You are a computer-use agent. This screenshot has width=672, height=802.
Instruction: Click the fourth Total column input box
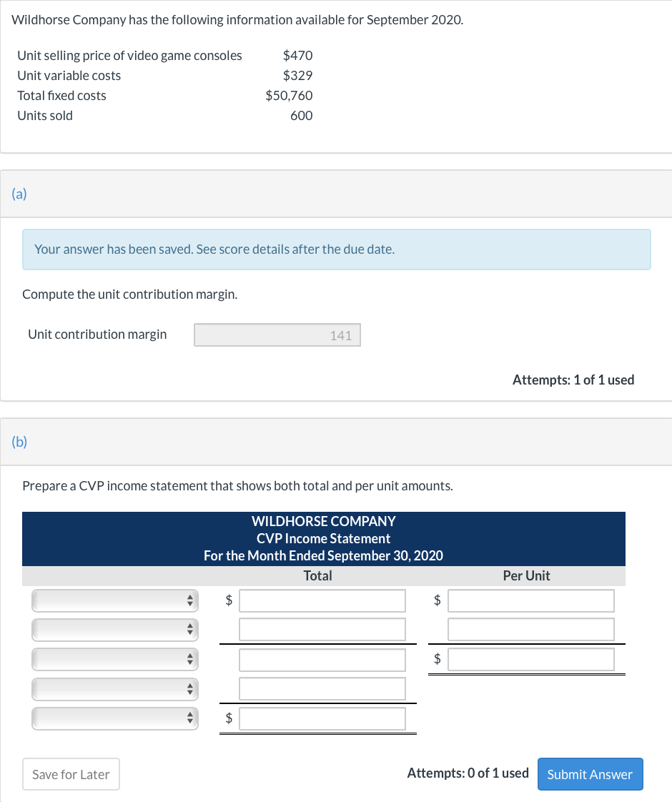coord(322,688)
